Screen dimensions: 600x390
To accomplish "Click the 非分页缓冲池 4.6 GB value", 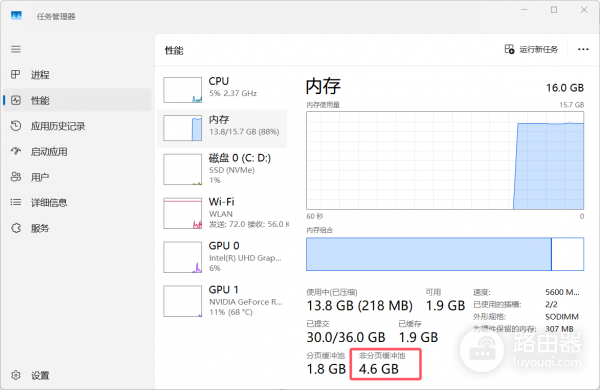I will [379, 369].
